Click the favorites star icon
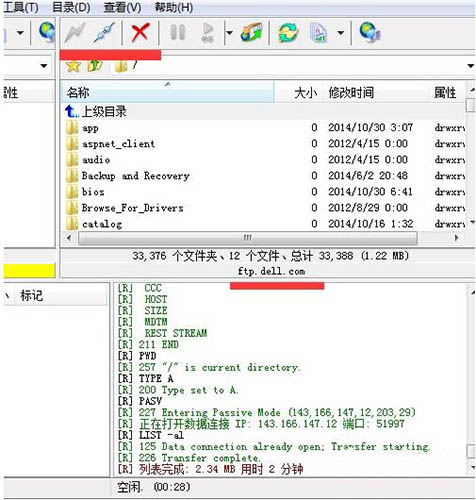 click(x=73, y=66)
